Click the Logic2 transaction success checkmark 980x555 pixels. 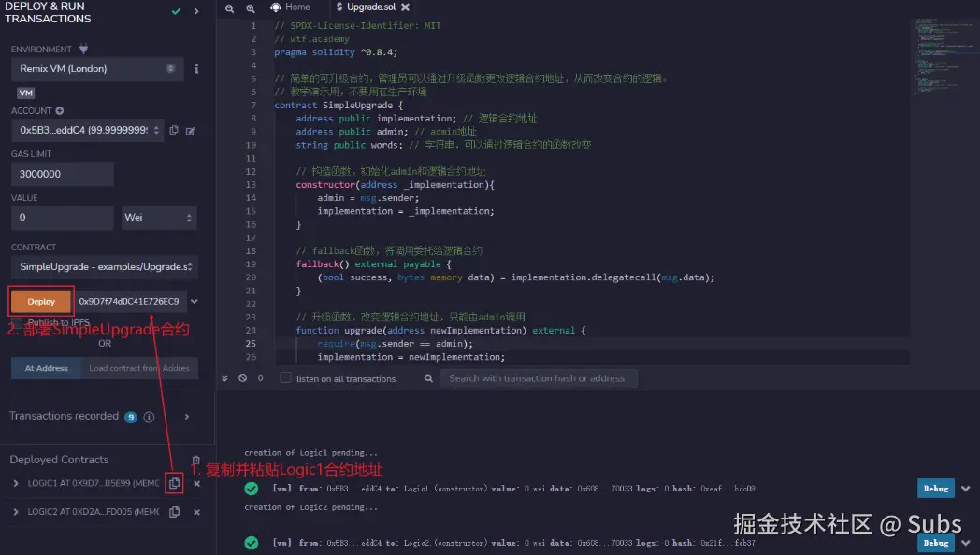252,543
